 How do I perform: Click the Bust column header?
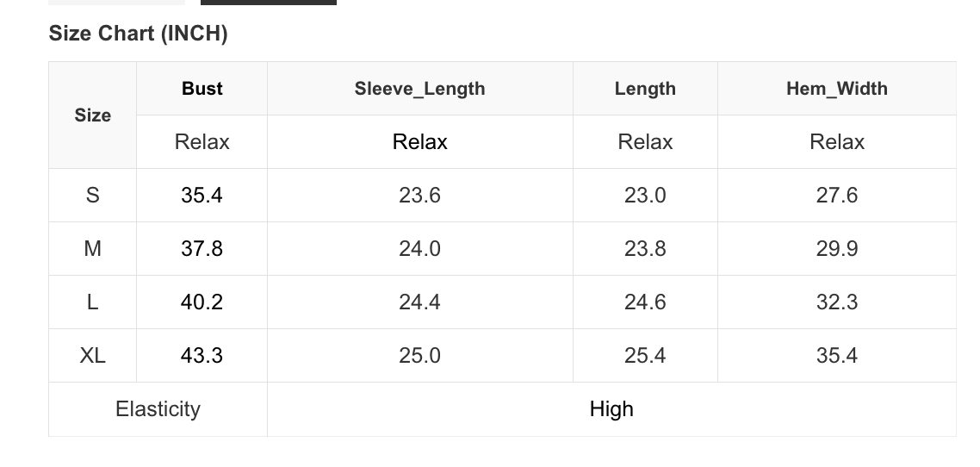point(202,89)
